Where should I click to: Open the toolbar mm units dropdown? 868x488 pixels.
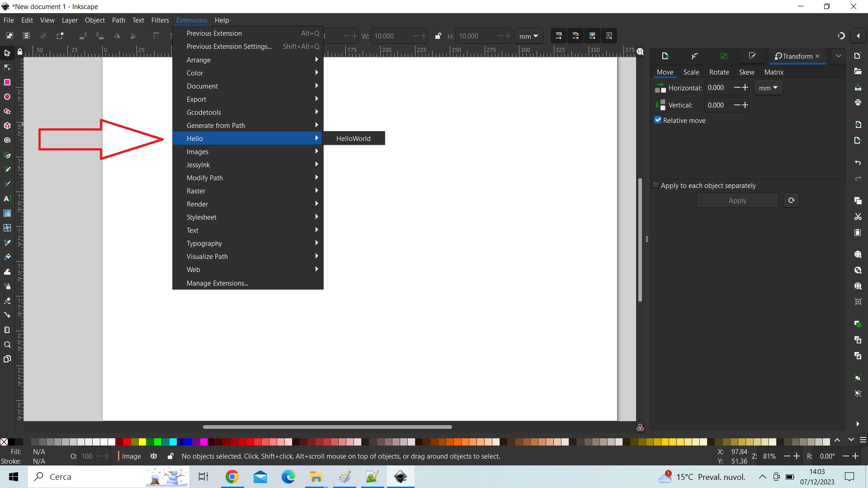click(x=528, y=36)
